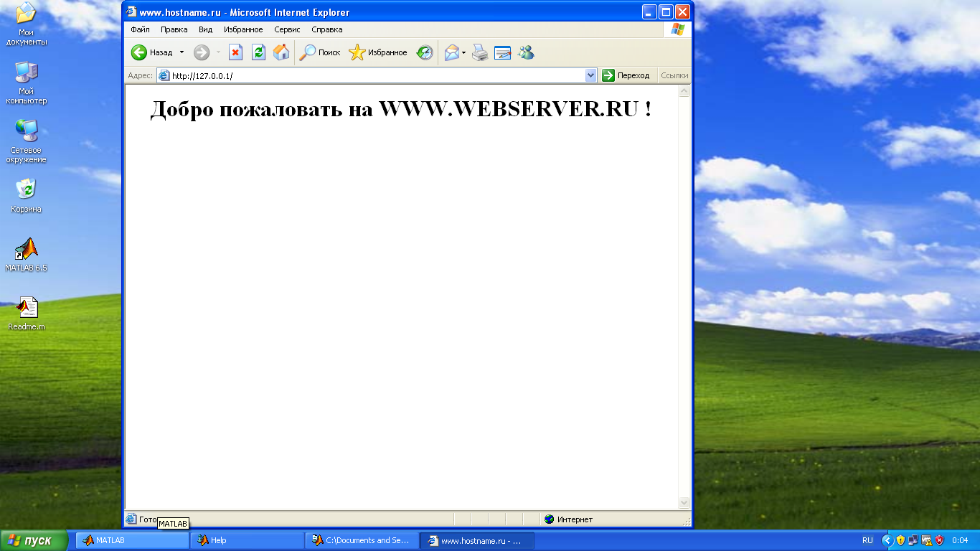Click the vertical scrollbar up arrow
The height and width of the screenshot is (551, 980).
click(684, 91)
